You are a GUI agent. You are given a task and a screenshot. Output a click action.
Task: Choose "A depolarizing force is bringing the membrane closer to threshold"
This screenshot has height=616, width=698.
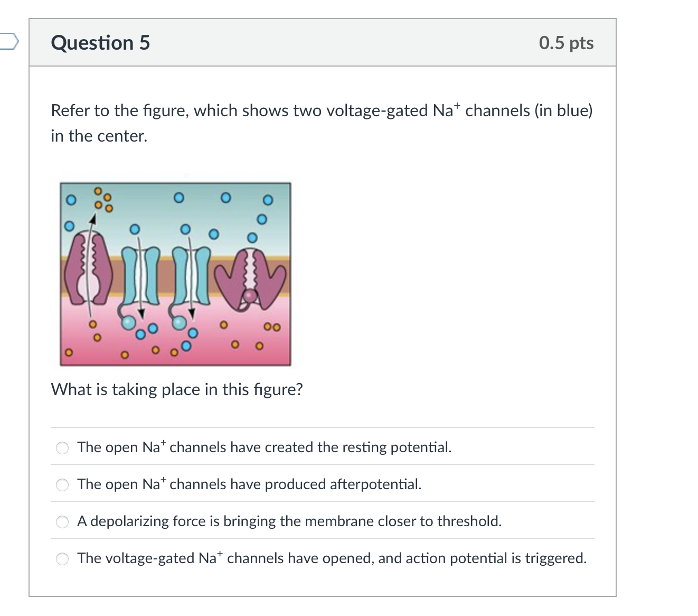(289, 521)
